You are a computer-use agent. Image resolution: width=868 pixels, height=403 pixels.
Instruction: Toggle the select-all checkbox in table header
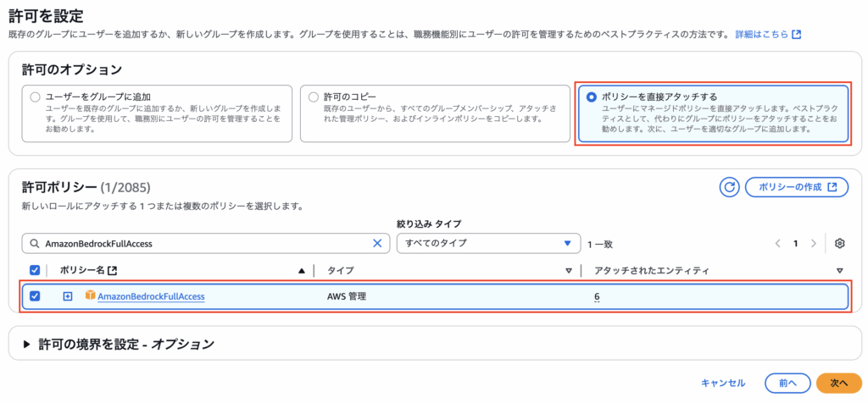click(34, 270)
